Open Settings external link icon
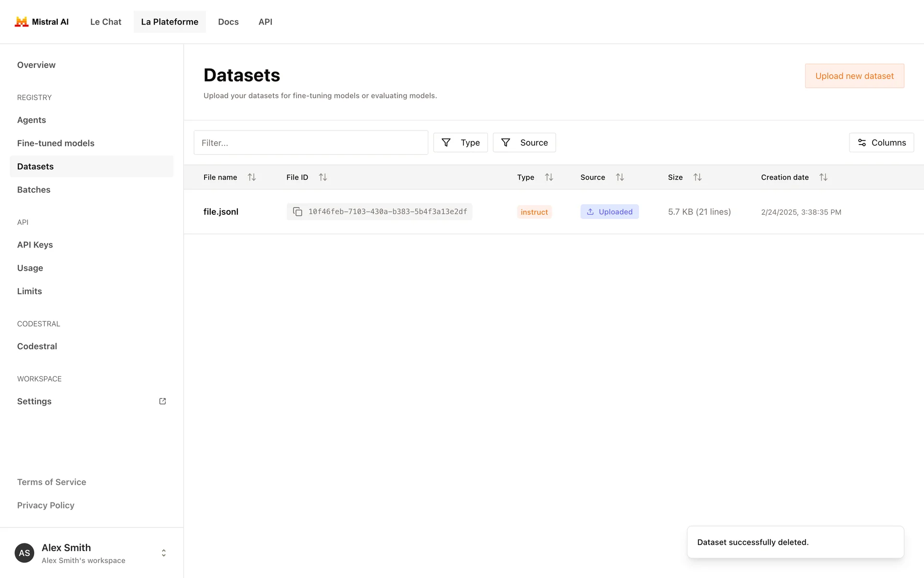 click(163, 401)
